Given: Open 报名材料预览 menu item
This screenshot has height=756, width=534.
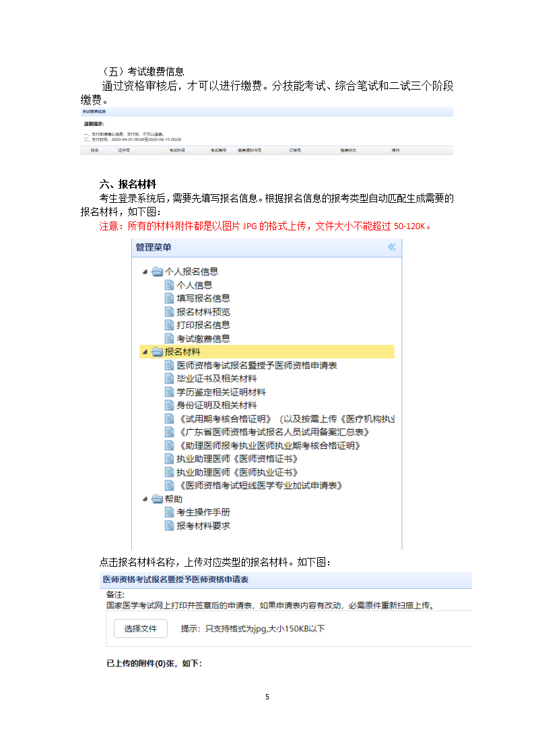Looking at the screenshot, I should coord(203,312).
